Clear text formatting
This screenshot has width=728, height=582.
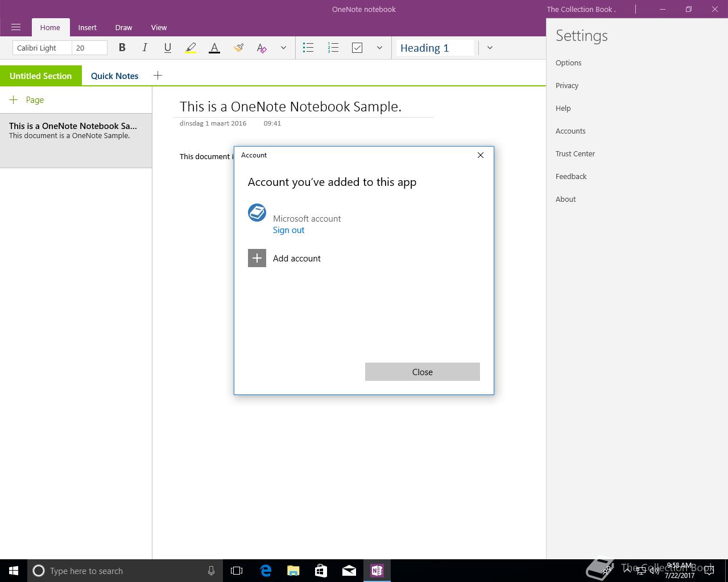262,48
